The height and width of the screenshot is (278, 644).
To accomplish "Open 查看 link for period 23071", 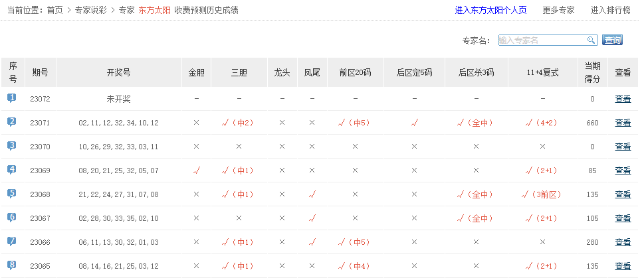I will point(623,123).
